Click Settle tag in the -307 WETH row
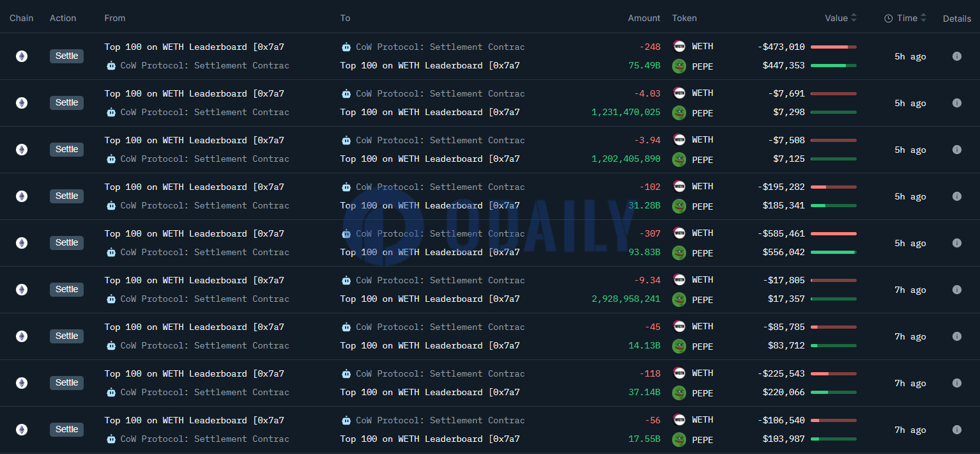 66,243
